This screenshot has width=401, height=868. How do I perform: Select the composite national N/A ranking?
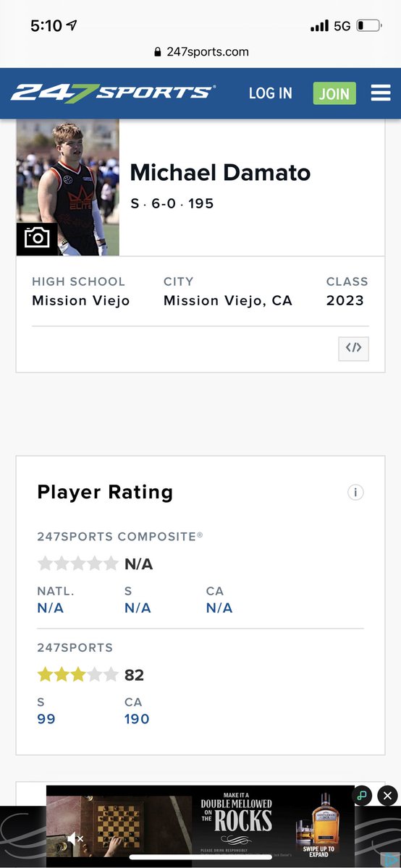click(x=51, y=608)
